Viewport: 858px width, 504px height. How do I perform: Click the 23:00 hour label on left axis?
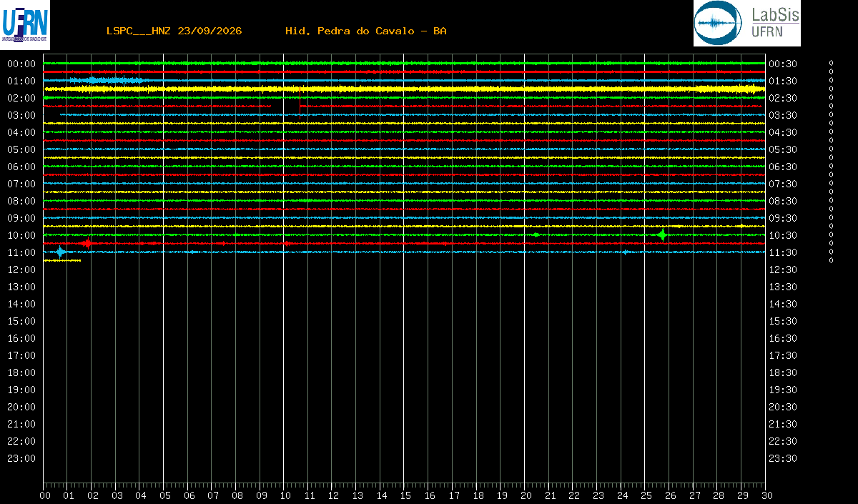click(21, 458)
